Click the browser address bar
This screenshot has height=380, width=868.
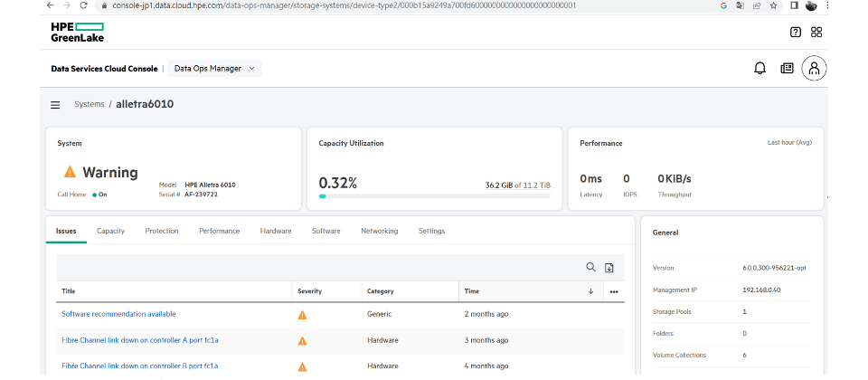362,5
